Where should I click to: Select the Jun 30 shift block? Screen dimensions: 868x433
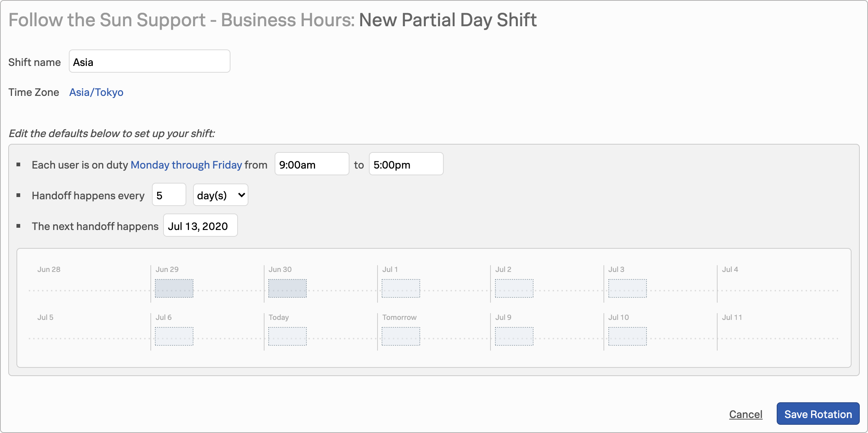coord(287,288)
